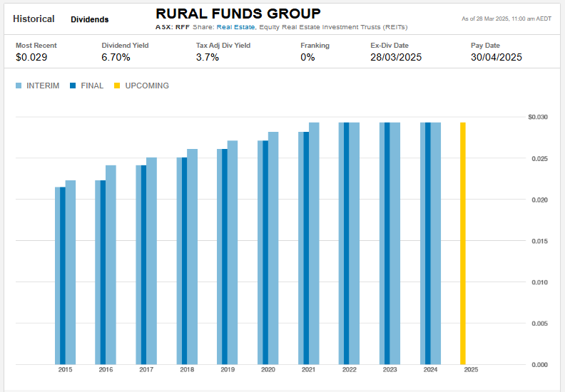Click the RURAL FUNDS GROUP title
This screenshot has height=392, width=565.
238,14
